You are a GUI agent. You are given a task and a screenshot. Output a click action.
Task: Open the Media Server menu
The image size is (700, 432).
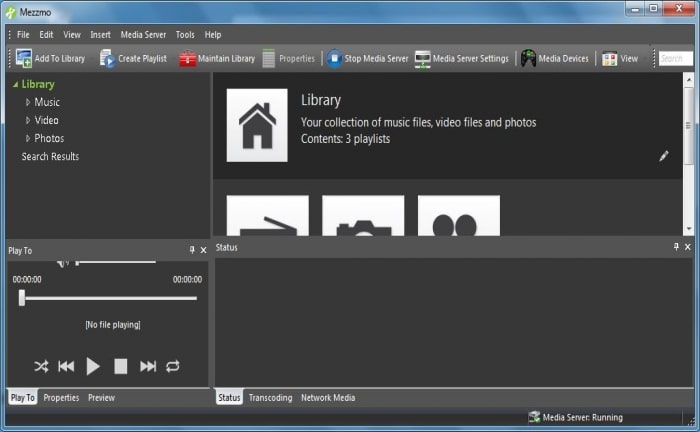(143, 35)
